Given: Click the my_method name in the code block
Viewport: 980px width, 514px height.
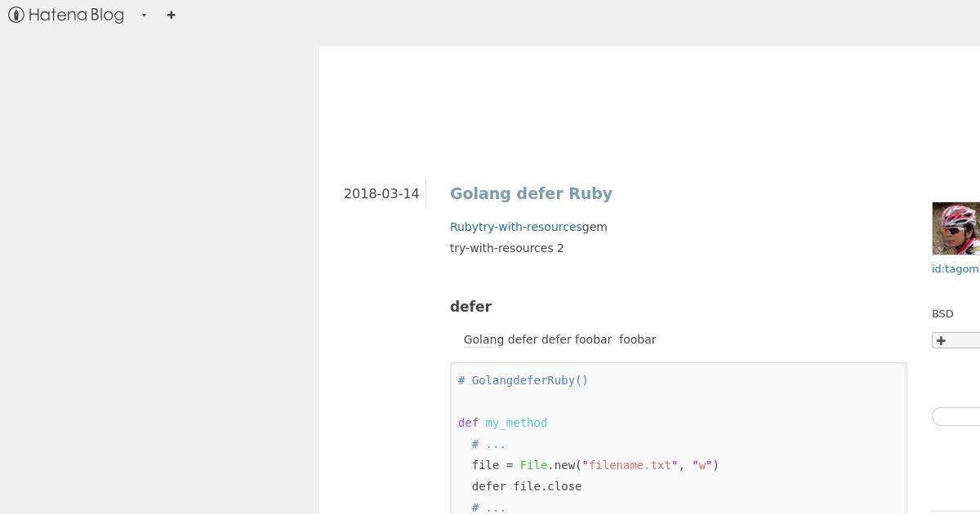Looking at the screenshot, I should pos(516,423).
